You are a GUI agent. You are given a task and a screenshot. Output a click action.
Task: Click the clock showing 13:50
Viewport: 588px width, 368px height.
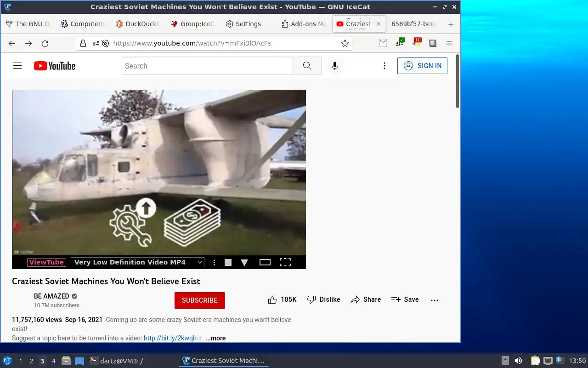click(x=577, y=361)
